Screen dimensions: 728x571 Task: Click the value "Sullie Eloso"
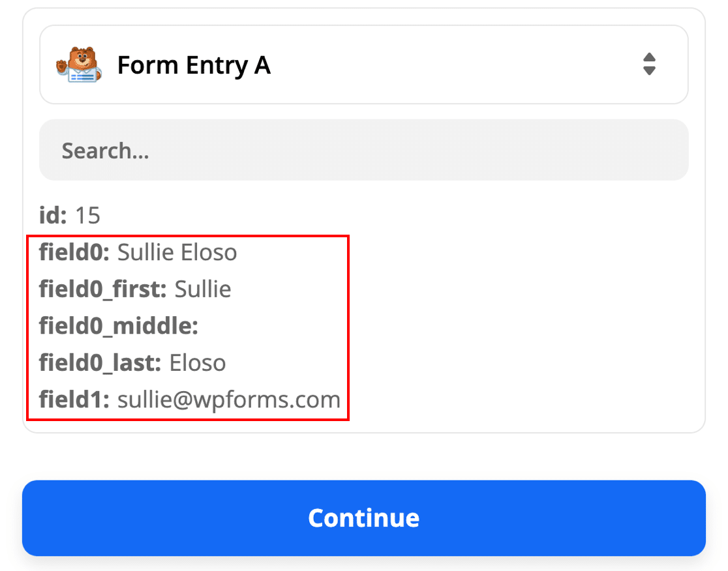(177, 252)
